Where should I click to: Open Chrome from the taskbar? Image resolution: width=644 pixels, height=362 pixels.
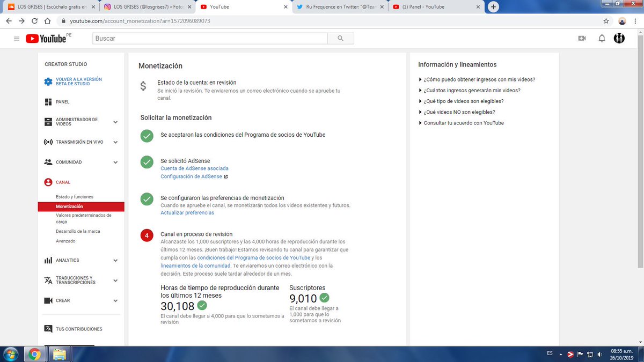click(34, 354)
